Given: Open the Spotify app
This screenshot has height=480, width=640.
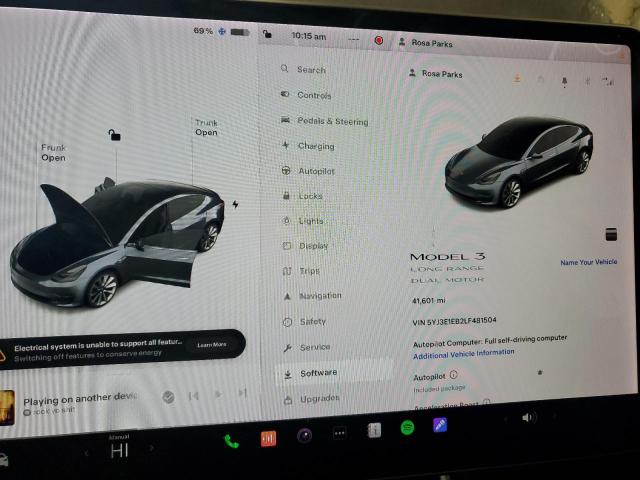Looking at the screenshot, I should tap(407, 428).
